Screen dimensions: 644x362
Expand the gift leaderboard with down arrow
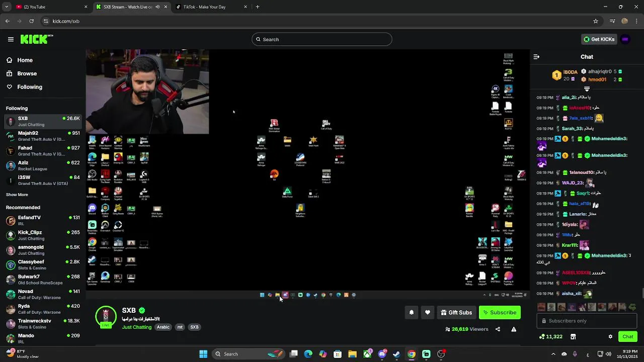[x=587, y=89]
